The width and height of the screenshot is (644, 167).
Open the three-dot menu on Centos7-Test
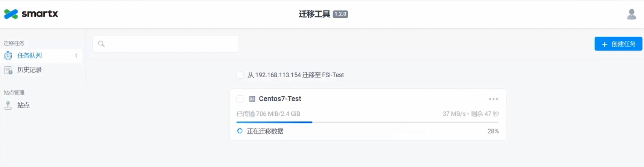click(x=493, y=99)
